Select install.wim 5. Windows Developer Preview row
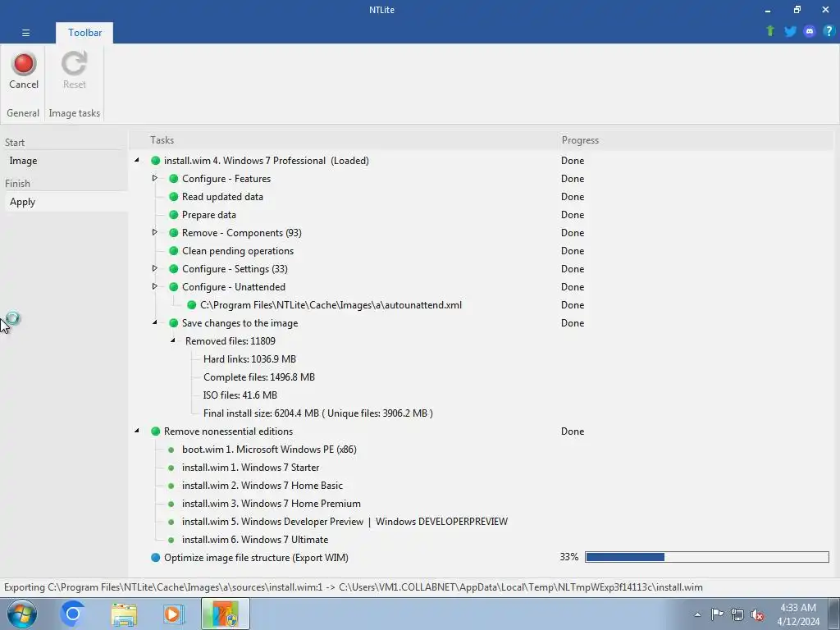The image size is (840, 630). point(345,522)
